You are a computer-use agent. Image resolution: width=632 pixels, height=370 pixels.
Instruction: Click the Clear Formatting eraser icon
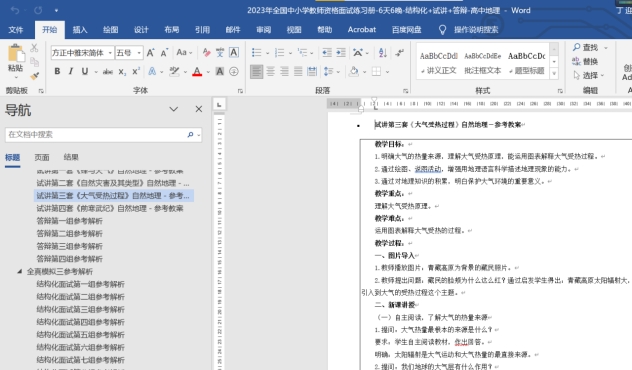[x=206, y=52]
